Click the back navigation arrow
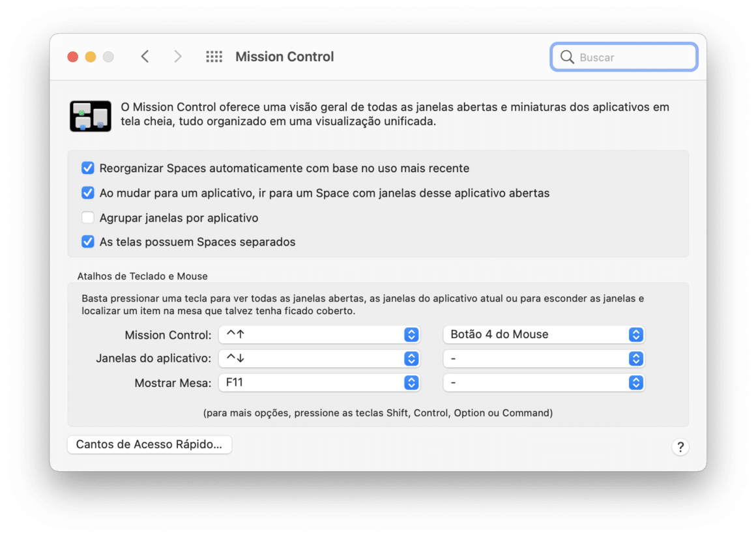Viewport: 756px width, 537px height. (145, 57)
